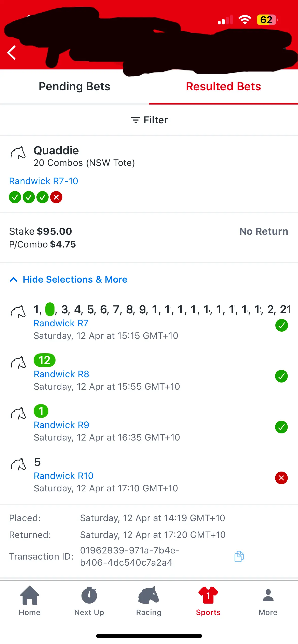Viewport: 298px width, 644px height.
Task: Click green tick status for Randwick R8
Action: tap(281, 376)
